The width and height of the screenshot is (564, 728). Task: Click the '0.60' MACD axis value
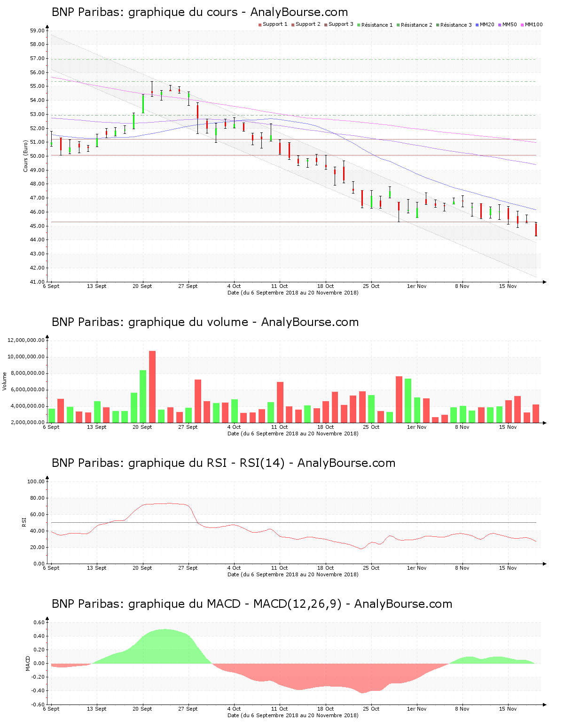point(39,622)
